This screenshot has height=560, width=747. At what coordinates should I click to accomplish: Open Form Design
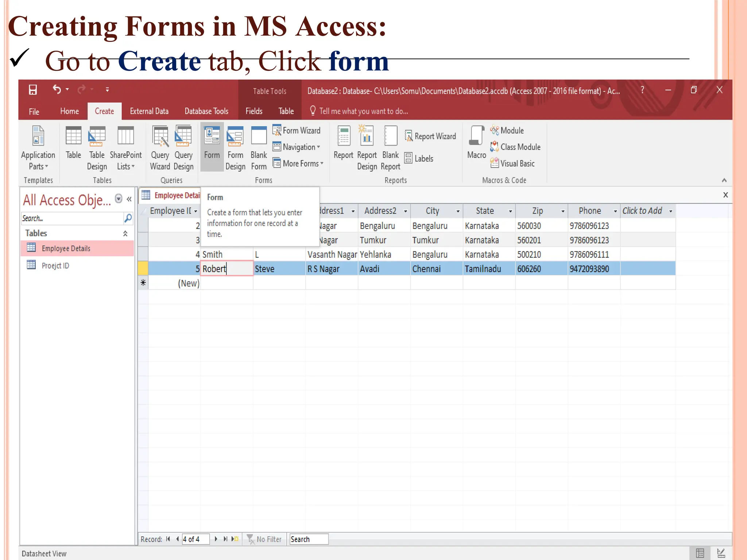click(235, 148)
